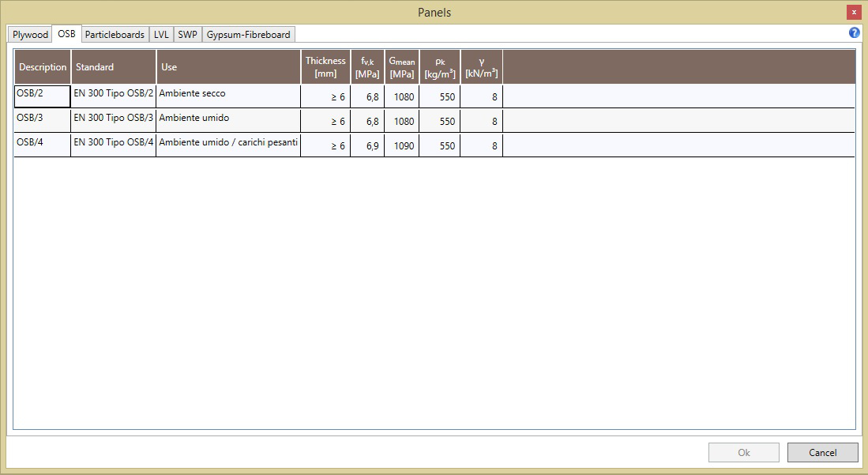Select the OSB/3 description cell

coord(43,121)
